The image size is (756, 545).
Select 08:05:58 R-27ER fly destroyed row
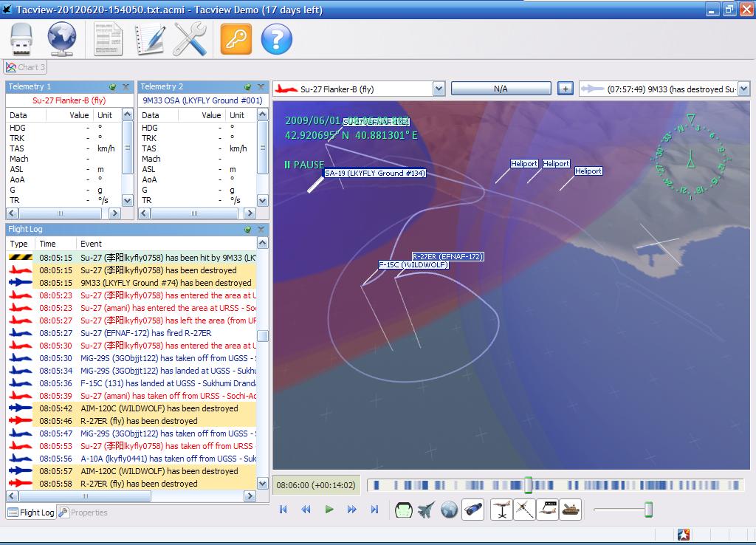tap(132, 483)
